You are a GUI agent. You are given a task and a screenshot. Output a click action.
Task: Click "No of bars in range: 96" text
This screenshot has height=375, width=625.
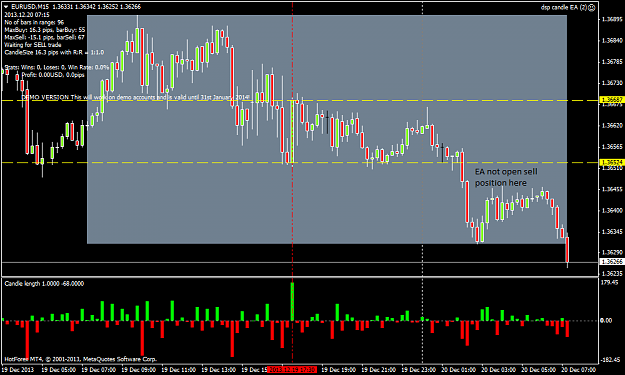pyautogui.click(x=34, y=22)
